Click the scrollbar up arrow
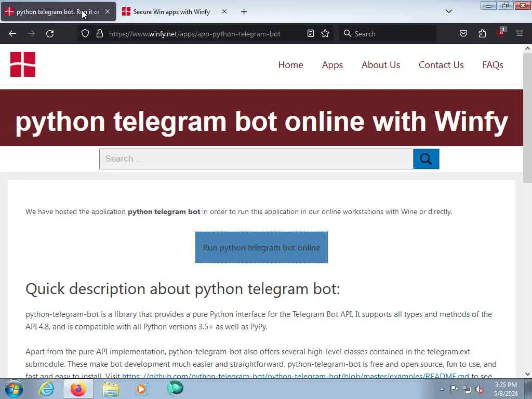Image resolution: width=532 pixels, height=399 pixels. pos(527,48)
